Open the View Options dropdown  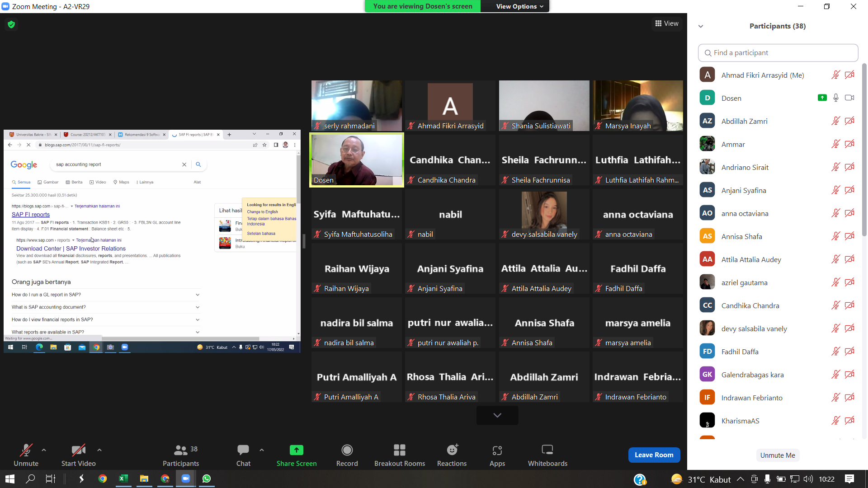(x=519, y=6)
